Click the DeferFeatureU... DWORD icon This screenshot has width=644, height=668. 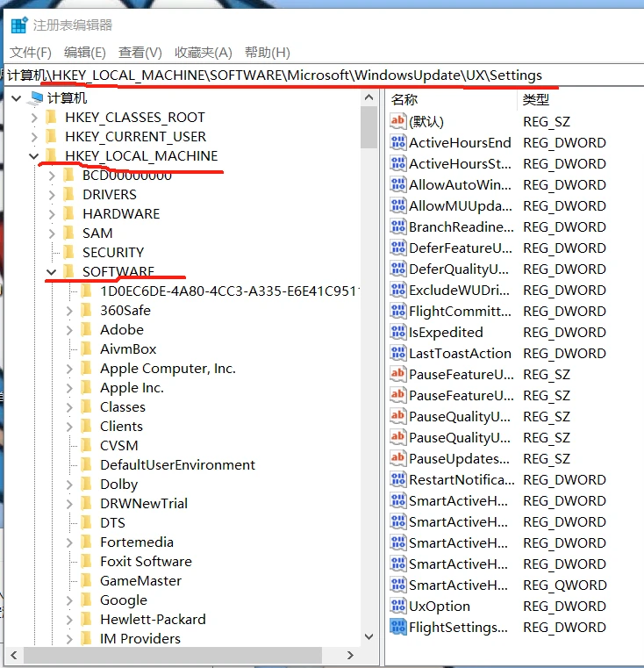tap(398, 248)
